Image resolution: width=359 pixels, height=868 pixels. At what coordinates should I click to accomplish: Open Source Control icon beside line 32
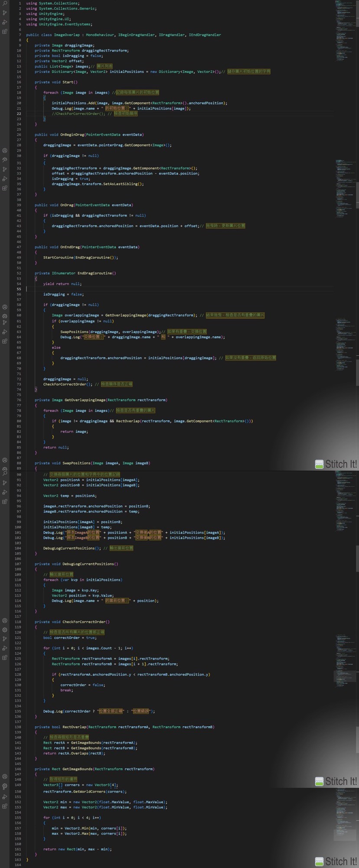(5, 169)
